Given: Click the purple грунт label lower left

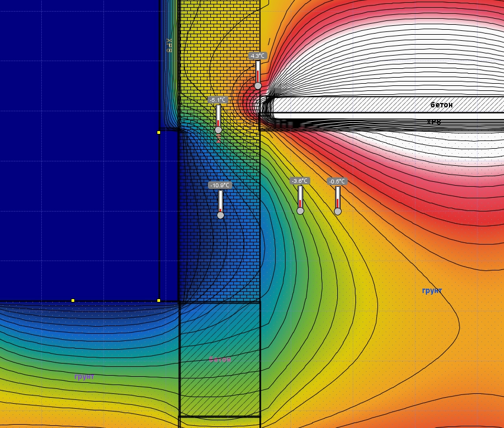Looking at the screenshot, I should pyautogui.click(x=84, y=376).
